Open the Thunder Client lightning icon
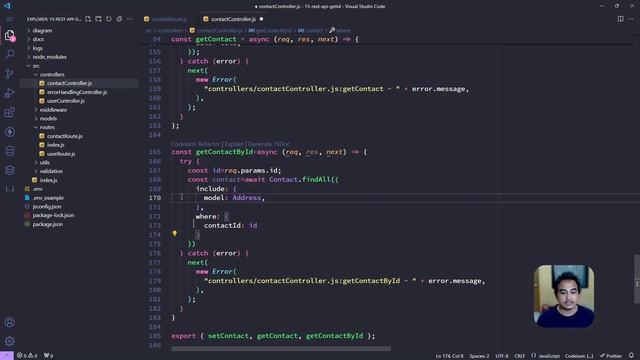This screenshot has width=640, height=360. tap(9, 132)
